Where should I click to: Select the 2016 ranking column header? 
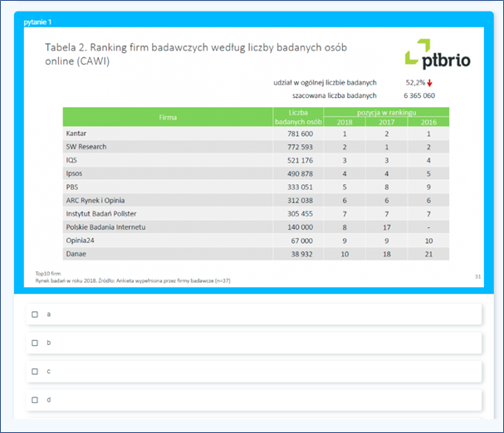(428, 122)
